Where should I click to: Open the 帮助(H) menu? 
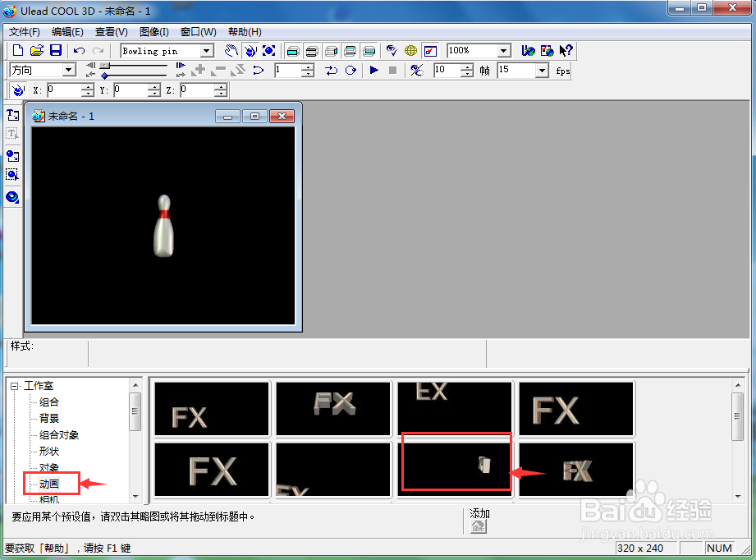tap(245, 32)
